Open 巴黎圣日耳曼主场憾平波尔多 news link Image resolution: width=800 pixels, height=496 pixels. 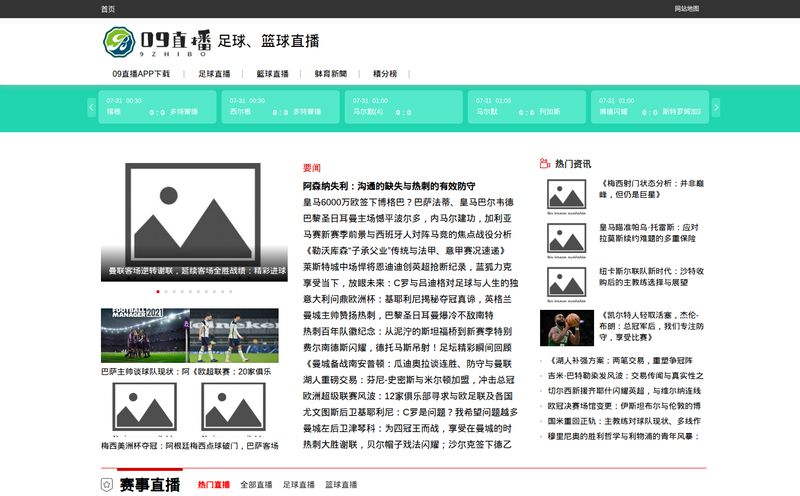pyautogui.click(x=407, y=218)
